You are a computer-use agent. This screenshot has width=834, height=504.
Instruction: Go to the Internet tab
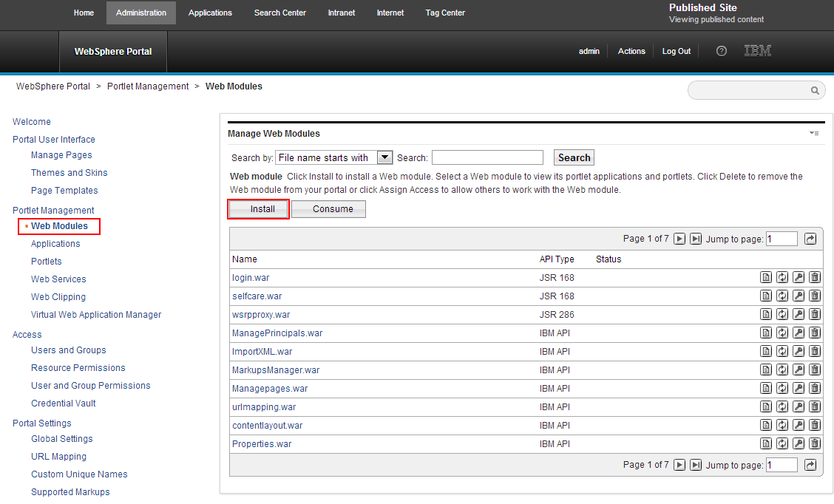tap(390, 13)
